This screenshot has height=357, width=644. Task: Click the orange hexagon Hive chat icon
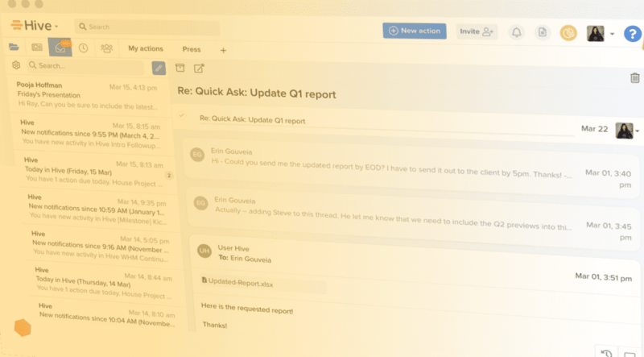coord(23,327)
